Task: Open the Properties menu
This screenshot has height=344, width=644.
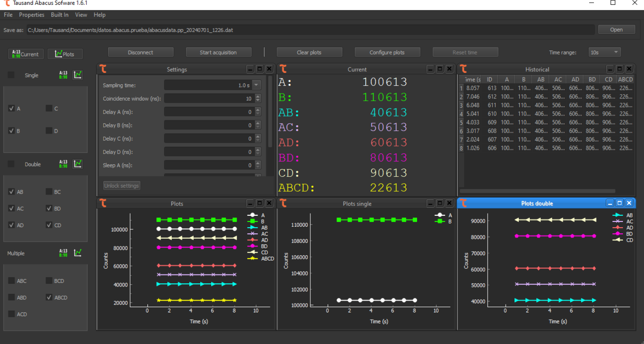Action: pyautogui.click(x=32, y=15)
